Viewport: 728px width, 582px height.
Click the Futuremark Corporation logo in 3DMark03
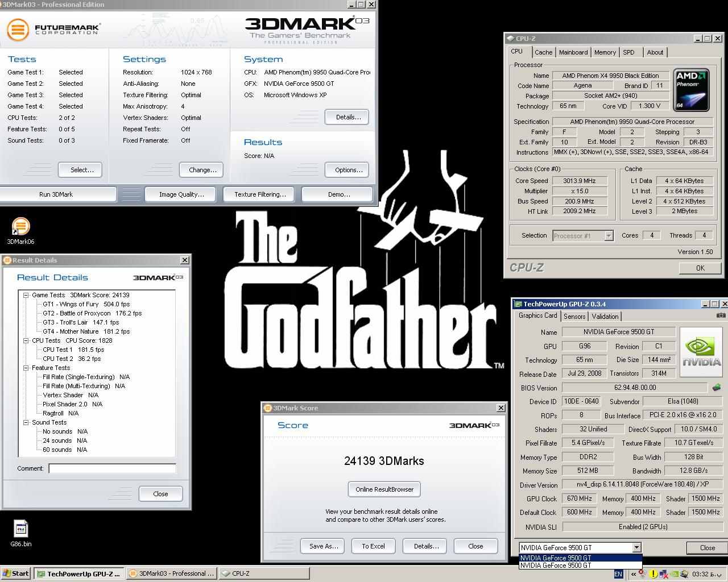click(x=54, y=28)
